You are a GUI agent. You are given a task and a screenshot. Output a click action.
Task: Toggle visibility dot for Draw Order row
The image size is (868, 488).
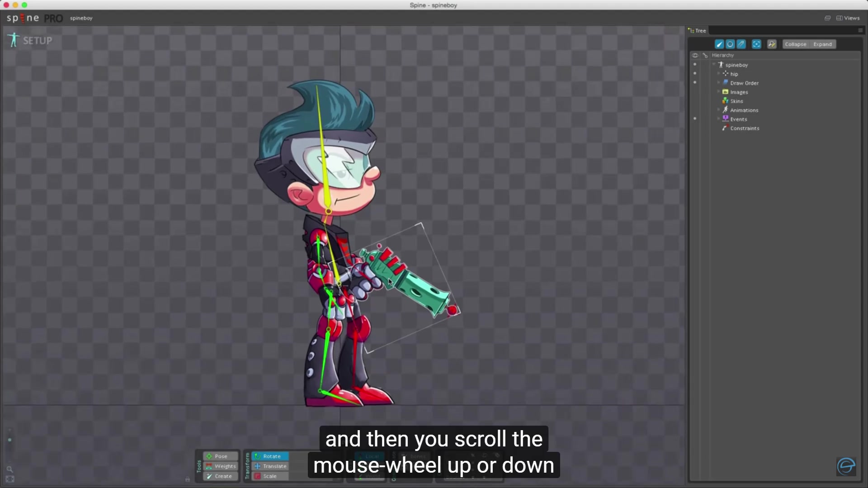(x=695, y=83)
